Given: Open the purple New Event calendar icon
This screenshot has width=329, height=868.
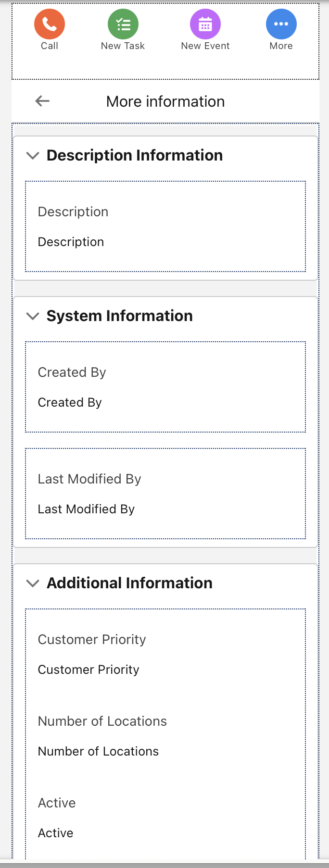Looking at the screenshot, I should [x=205, y=24].
